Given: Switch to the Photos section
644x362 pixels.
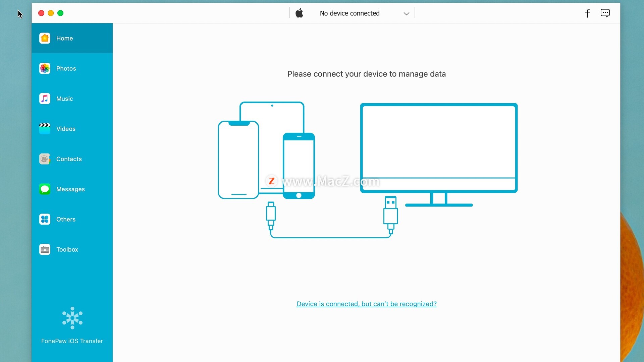Looking at the screenshot, I should pos(72,68).
